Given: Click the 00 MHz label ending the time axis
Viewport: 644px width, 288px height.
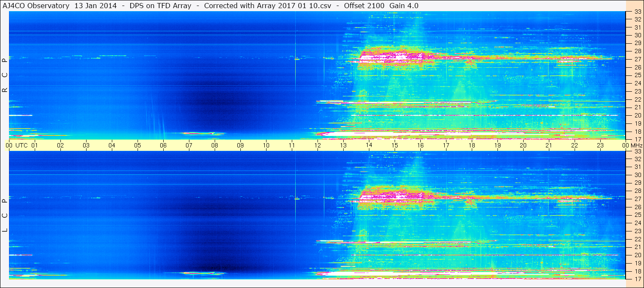Looking at the screenshot, I should pos(632,145).
